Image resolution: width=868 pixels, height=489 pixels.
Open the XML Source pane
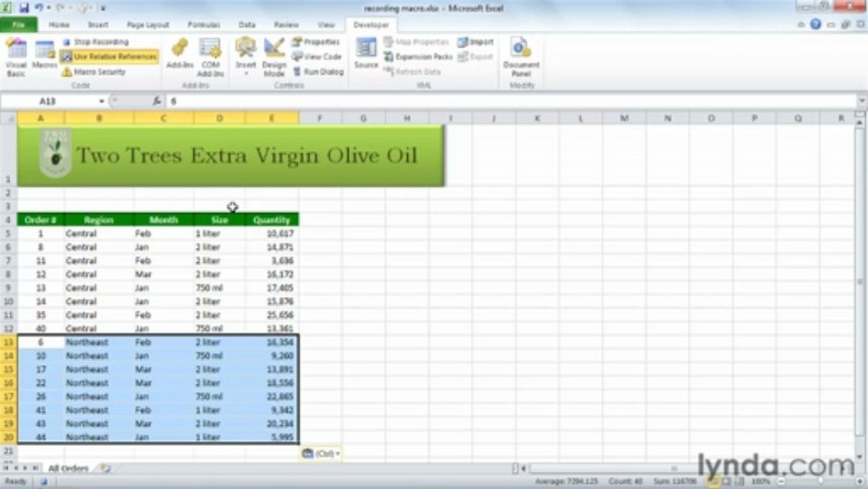366,53
